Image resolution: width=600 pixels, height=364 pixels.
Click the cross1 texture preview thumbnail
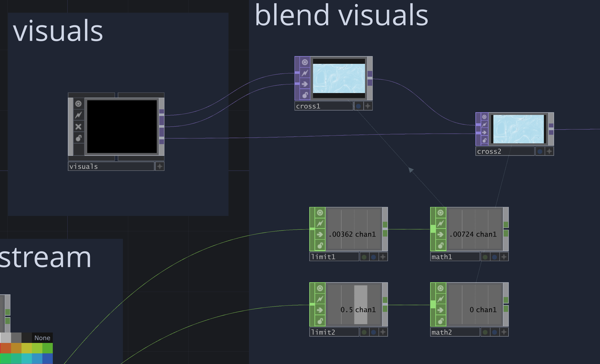pos(339,78)
